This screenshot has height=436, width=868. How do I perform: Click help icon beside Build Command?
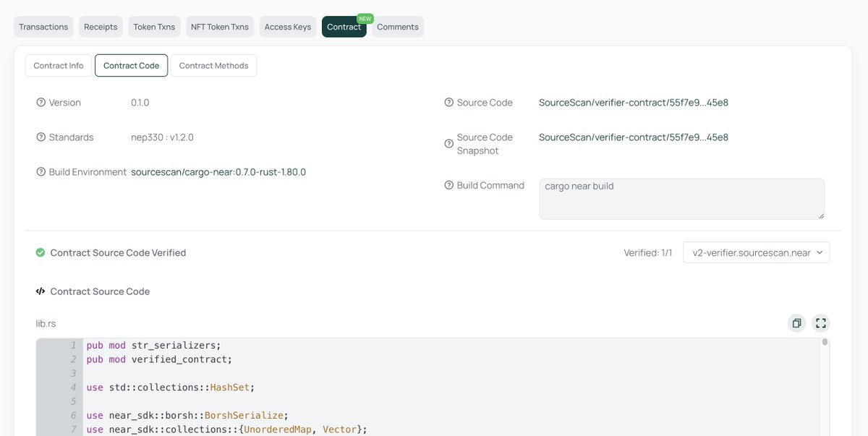(x=449, y=185)
